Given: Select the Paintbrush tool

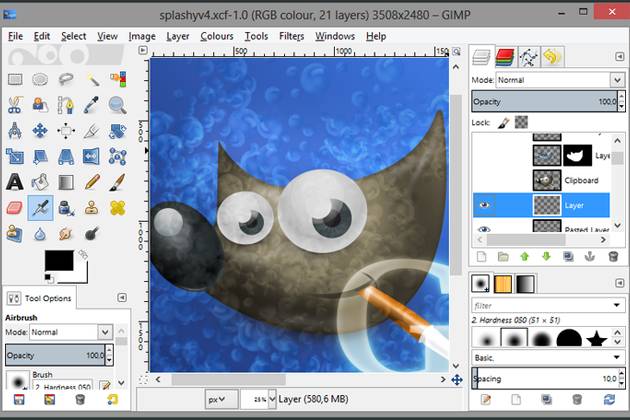Looking at the screenshot, I should coord(117,182).
